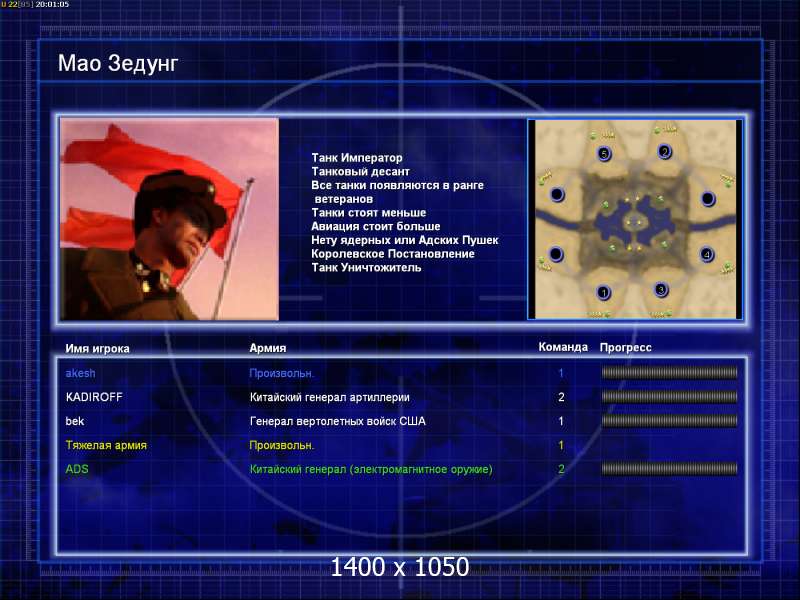Viewport: 800px width, 600px height.
Task: Click start position marker 1 on the map
Action: tap(604, 293)
